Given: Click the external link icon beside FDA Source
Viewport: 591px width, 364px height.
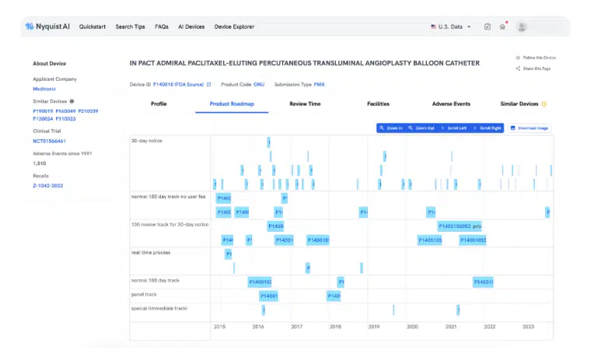Looking at the screenshot, I should coord(209,85).
